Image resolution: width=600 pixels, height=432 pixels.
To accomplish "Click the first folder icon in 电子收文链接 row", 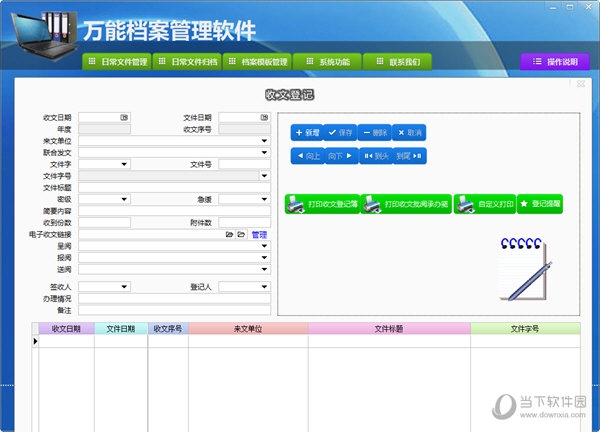I will [x=229, y=234].
